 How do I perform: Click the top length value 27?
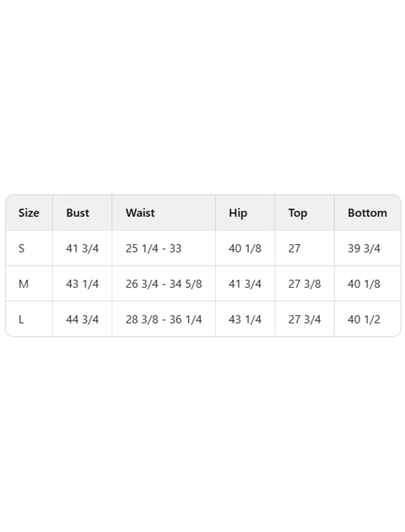point(294,248)
